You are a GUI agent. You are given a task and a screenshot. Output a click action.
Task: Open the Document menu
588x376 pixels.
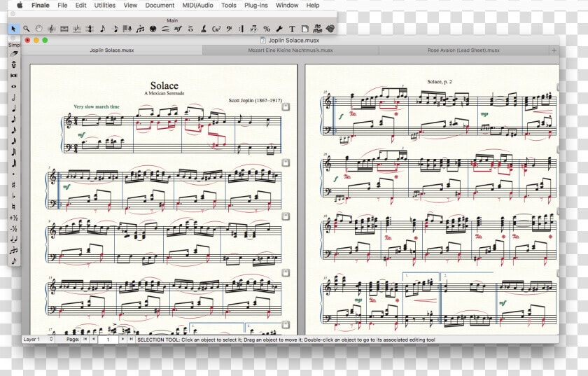tap(160, 6)
